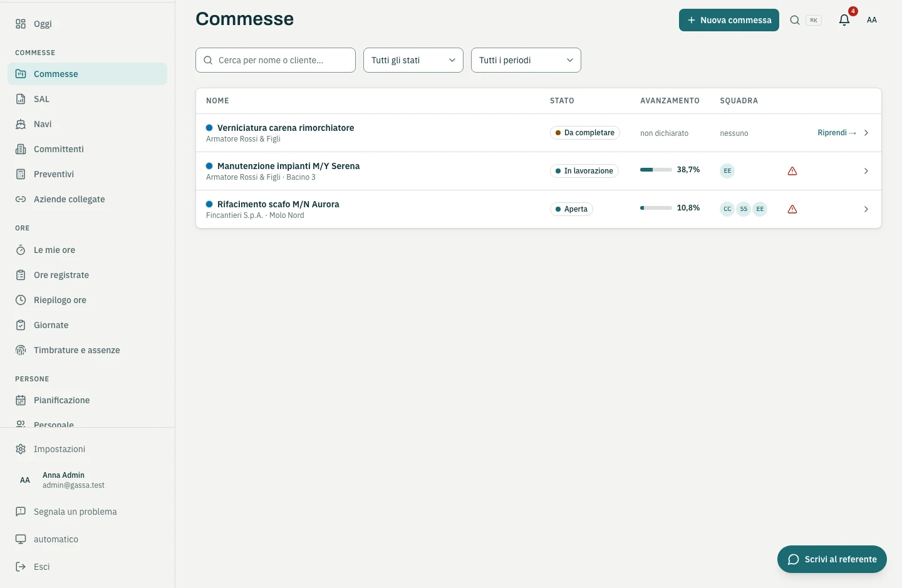Viewport: 902px width, 588px height.
Task: Expand Manutenzione impianti M/Y Serena row chevron
Action: [866, 171]
